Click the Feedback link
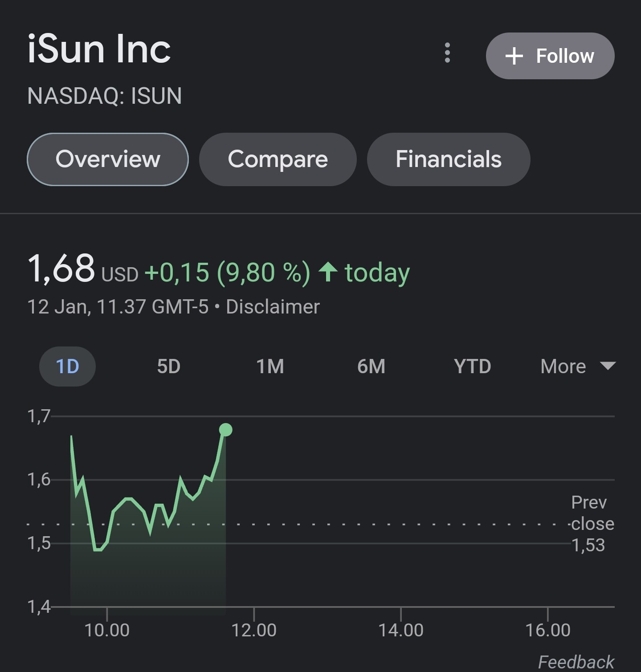 coord(576,662)
